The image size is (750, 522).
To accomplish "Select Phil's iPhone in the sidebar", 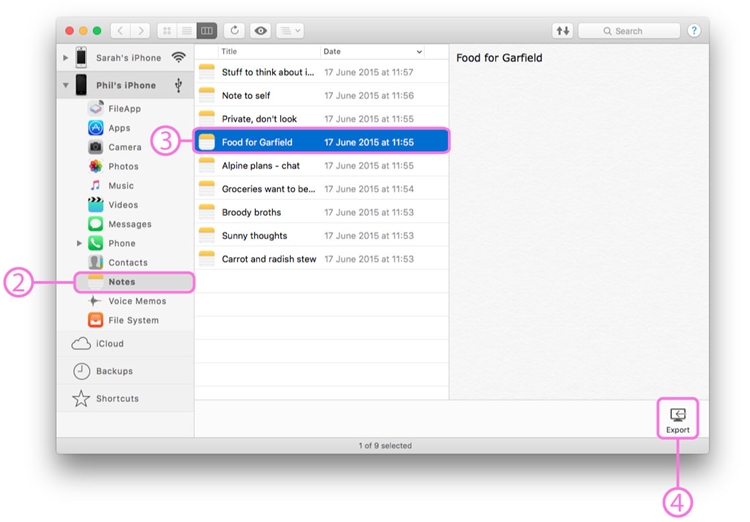I will [x=125, y=85].
